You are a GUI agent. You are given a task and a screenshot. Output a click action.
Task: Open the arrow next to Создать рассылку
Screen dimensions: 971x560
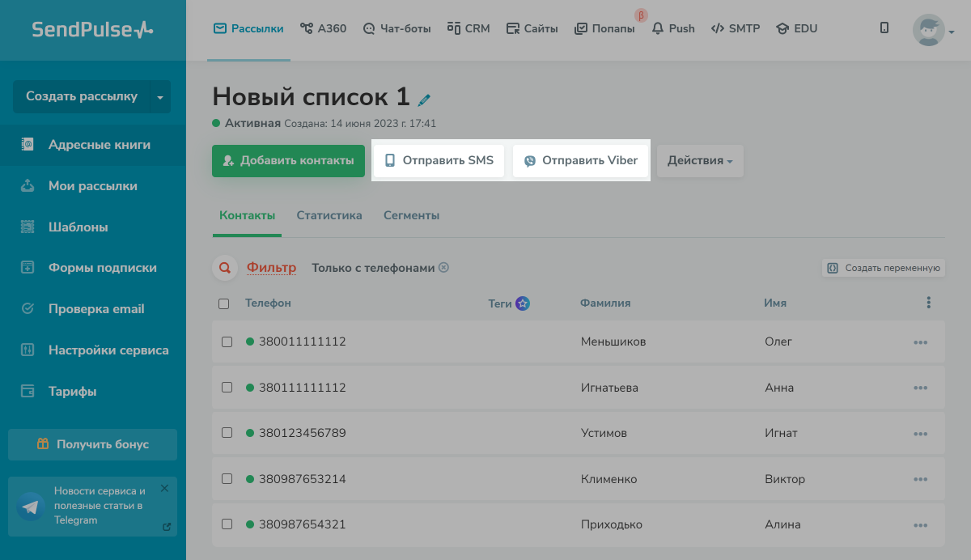(159, 97)
